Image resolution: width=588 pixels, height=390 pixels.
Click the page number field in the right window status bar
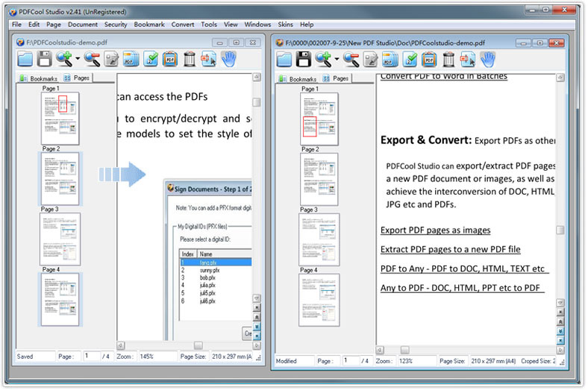pos(351,361)
